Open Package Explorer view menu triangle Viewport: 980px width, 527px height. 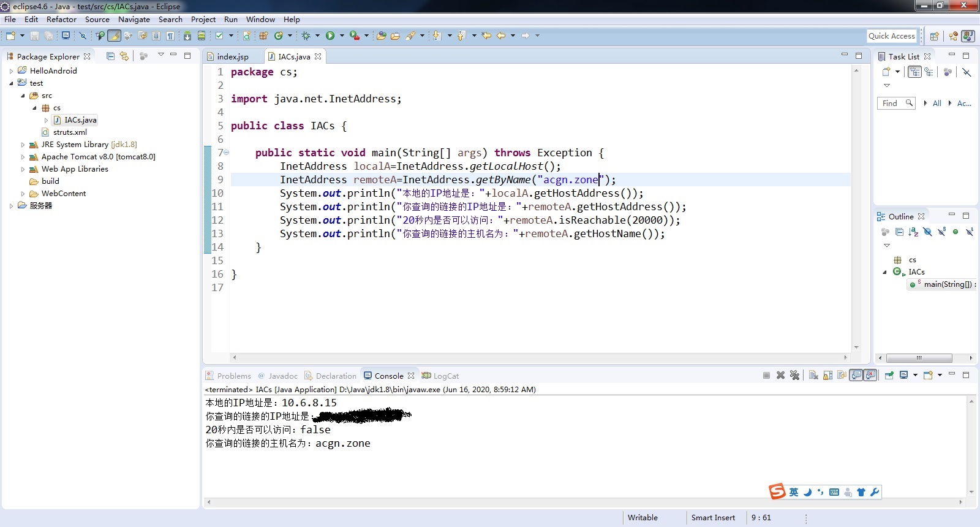161,55
